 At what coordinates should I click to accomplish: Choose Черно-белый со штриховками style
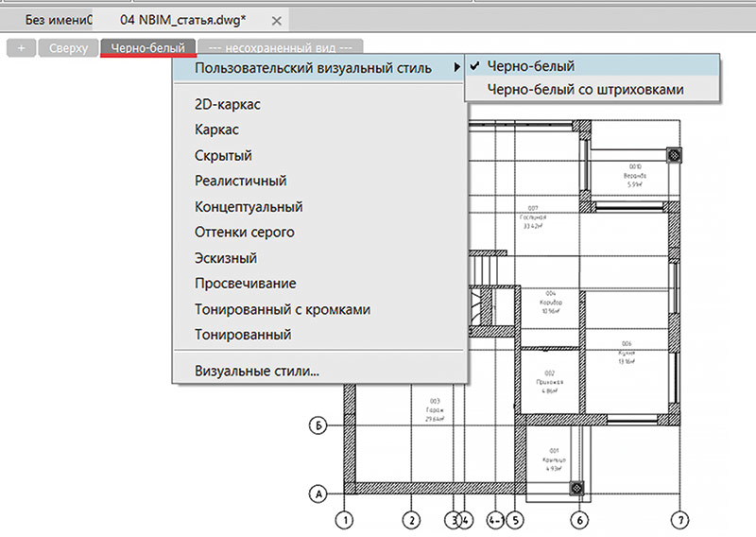tap(584, 90)
